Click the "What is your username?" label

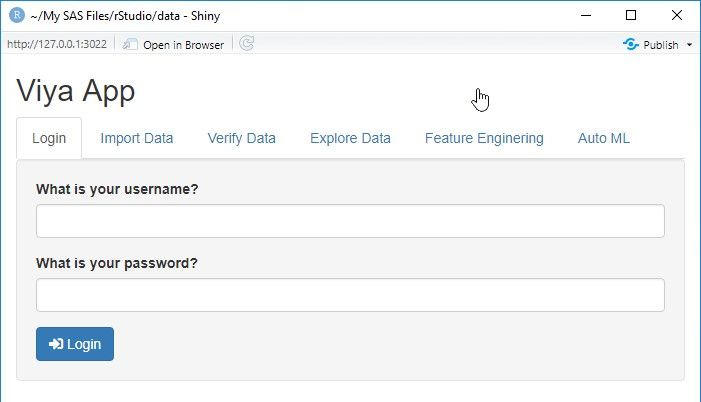117,189
